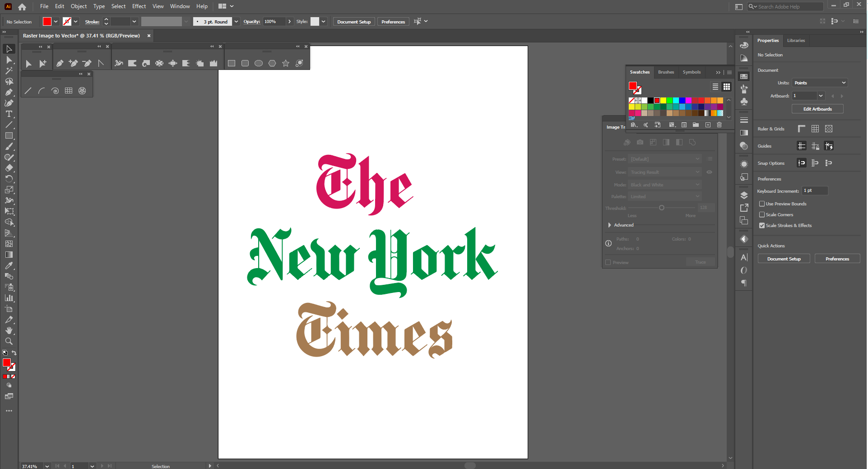Open the Style dropdown in control bar

[x=324, y=22]
